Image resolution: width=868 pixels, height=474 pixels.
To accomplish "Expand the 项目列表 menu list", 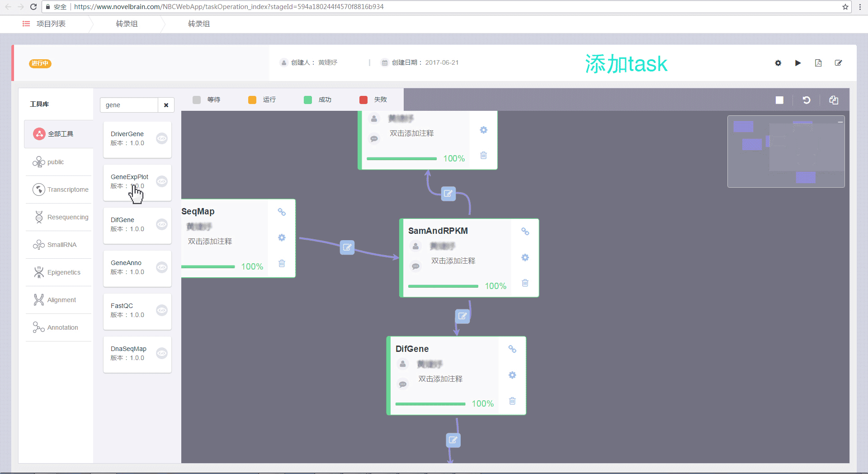I will point(44,24).
